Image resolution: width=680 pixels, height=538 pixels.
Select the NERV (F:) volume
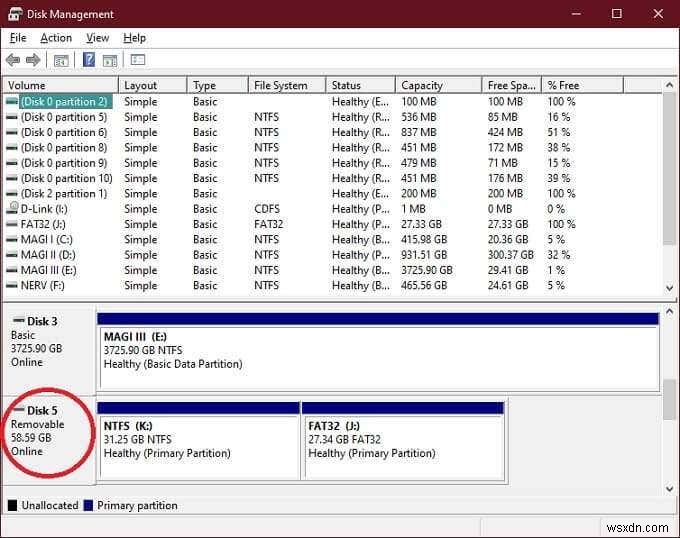point(42,286)
